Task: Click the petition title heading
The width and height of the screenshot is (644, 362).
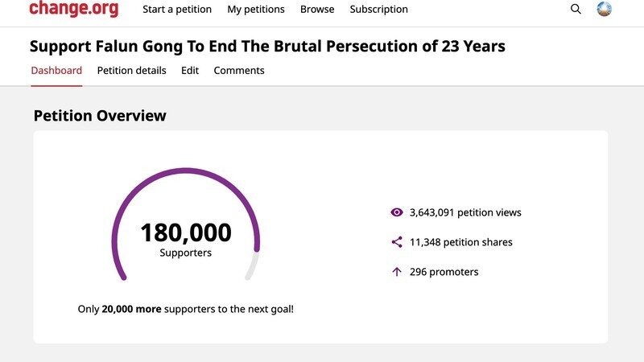Action: tap(268, 46)
